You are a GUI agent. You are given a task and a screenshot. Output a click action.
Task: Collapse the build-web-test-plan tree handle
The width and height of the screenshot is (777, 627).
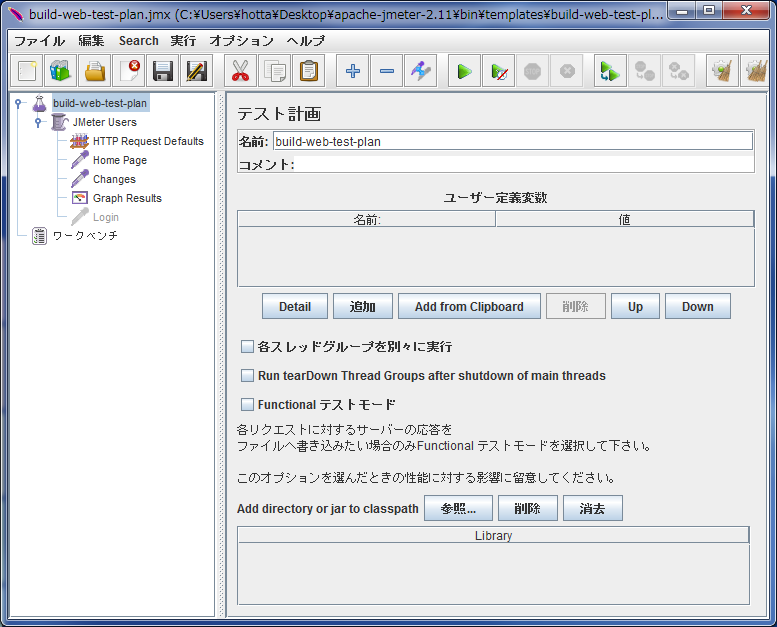pos(18,103)
